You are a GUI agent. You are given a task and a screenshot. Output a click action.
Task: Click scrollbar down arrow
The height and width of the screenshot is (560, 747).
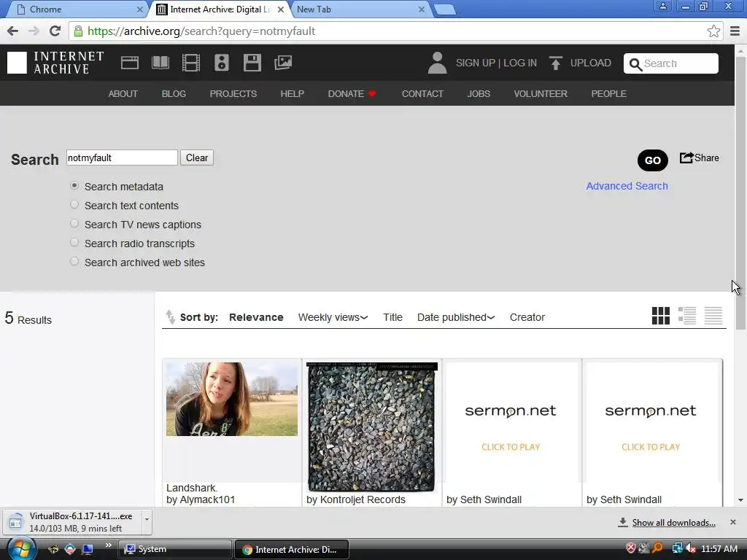[740, 500]
